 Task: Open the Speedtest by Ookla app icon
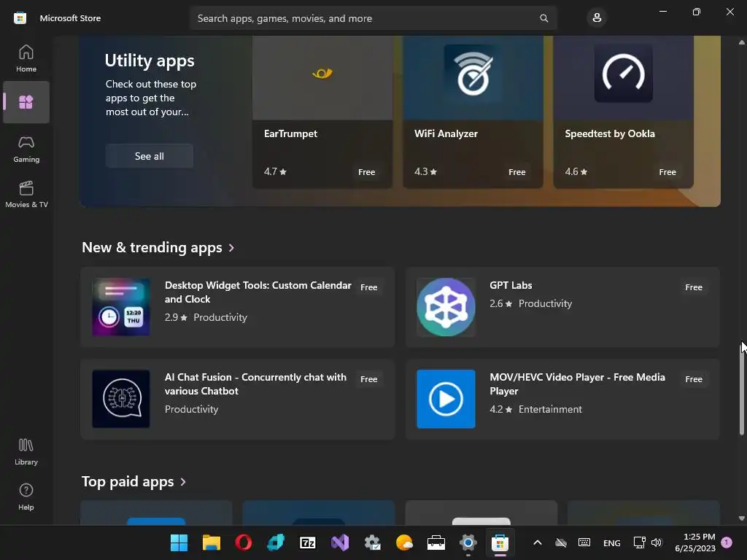[x=623, y=74]
